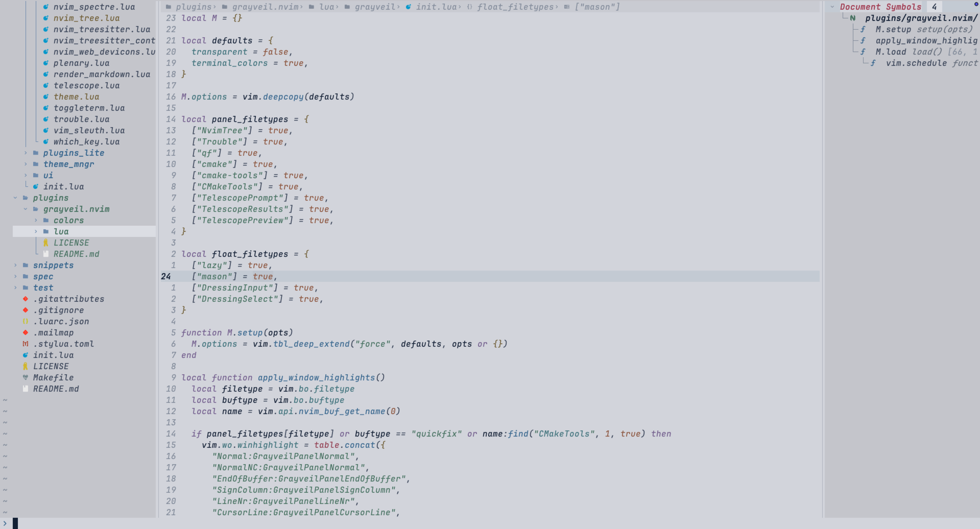This screenshot has width=980, height=529.
Task: Click the transparent = false line
Action: (x=242, y=52)
